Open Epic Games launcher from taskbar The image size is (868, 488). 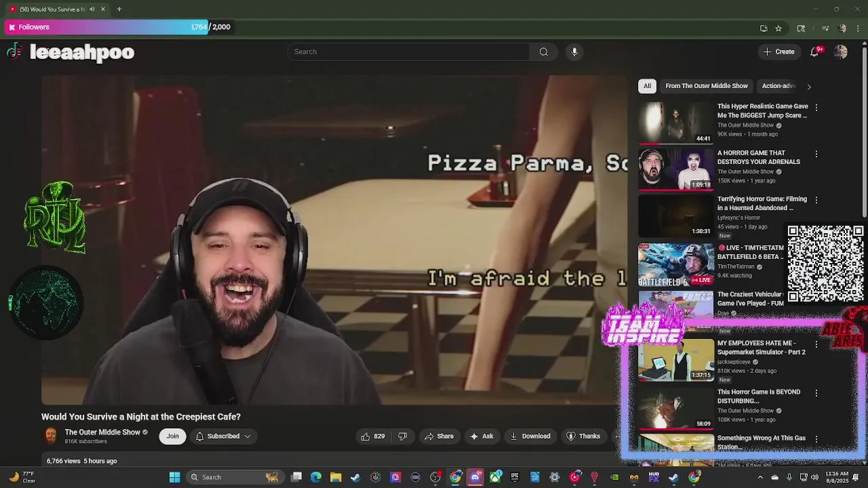coord(515,477)
